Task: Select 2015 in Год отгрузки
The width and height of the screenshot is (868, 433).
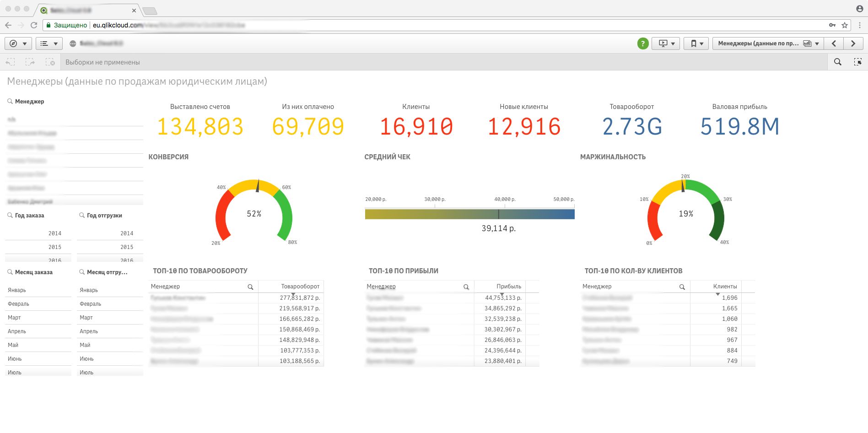Action: click(x=110, y=247)
